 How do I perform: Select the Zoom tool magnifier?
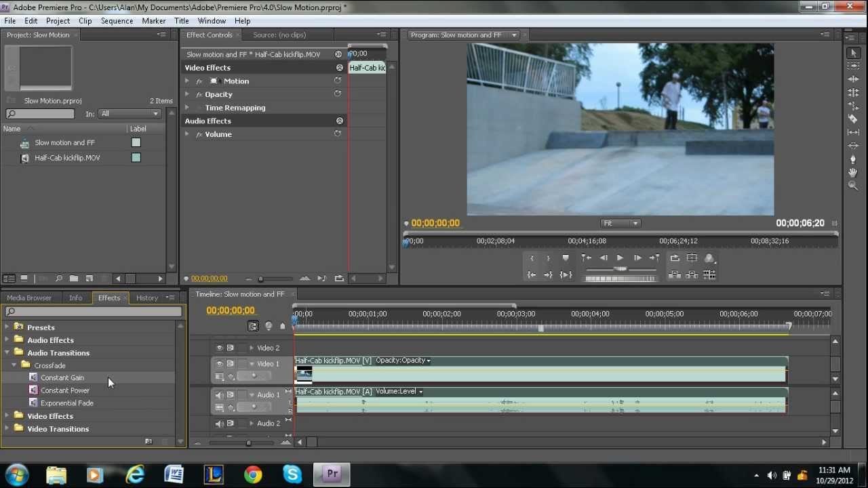tap(854, 185)
